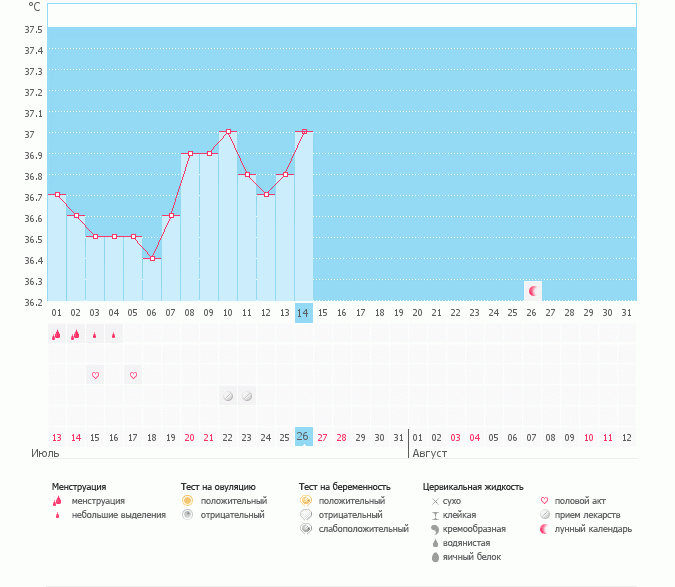The image size is (675, 587).
Task: Click the "Август" month label
Action: click(x=430, y=453)
